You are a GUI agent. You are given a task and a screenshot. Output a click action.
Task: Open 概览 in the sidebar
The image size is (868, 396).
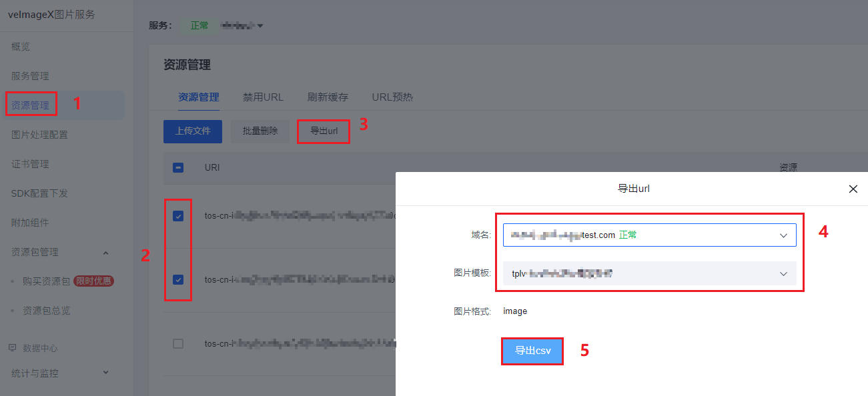tap(21, 47)
